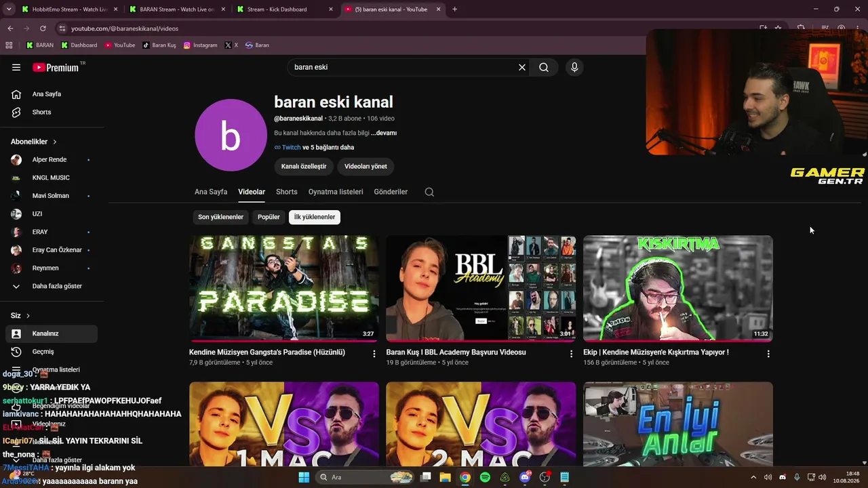Screen dimensions: 868x488
Task: Play the Kışkırtma video thumbnail
Action: coord(678,289)
